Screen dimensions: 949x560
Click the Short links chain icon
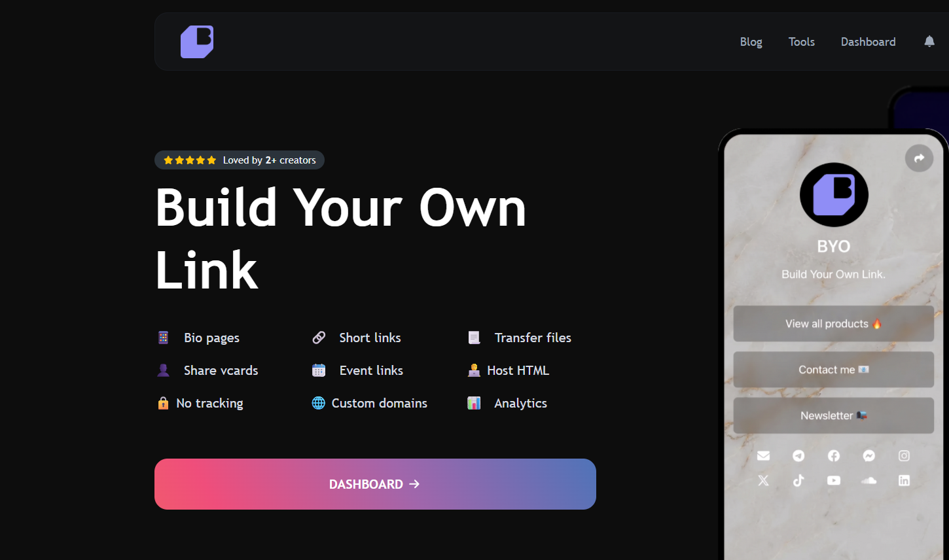[x=319, y=338]
